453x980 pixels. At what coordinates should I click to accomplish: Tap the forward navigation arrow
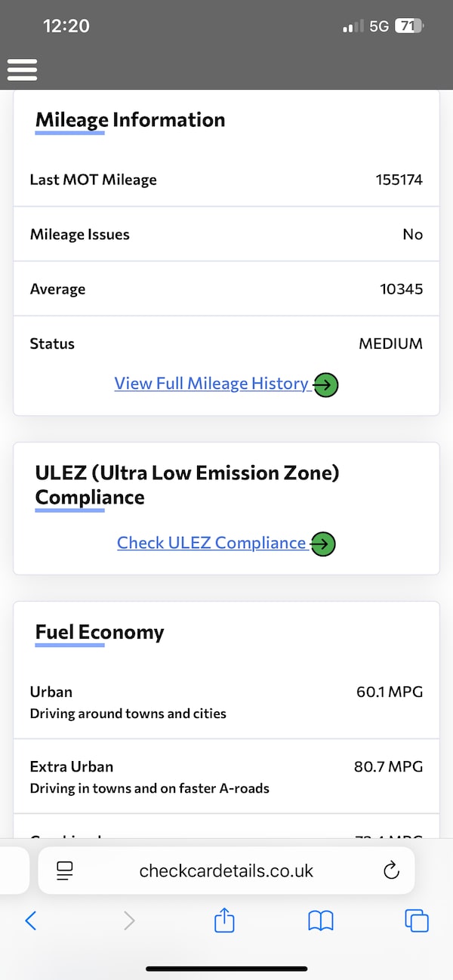[129, 920]
